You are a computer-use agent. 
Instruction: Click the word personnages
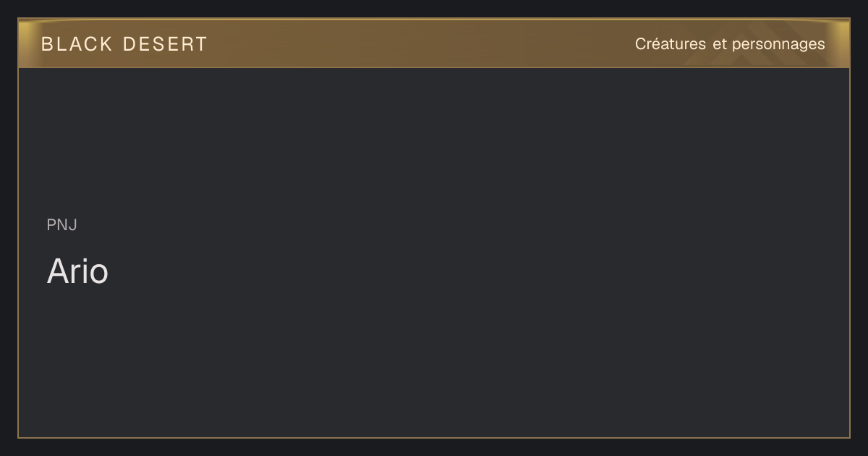pyautogui.click(x=778, y=44)
